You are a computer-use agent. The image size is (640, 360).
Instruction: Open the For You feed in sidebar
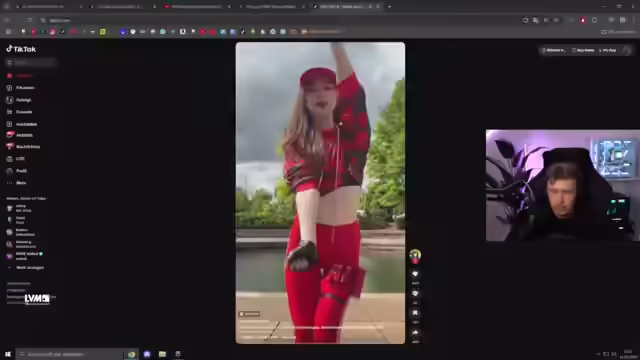tap(20, 76)
